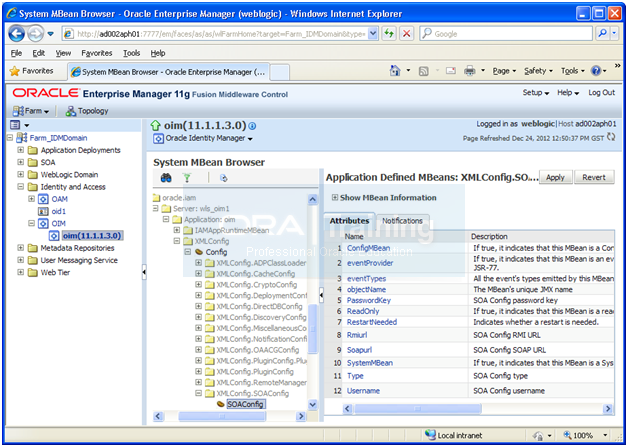628x447 pixels.
Task: Collapse XMLConfig.SOAConfig node
Action: (198, 393)
